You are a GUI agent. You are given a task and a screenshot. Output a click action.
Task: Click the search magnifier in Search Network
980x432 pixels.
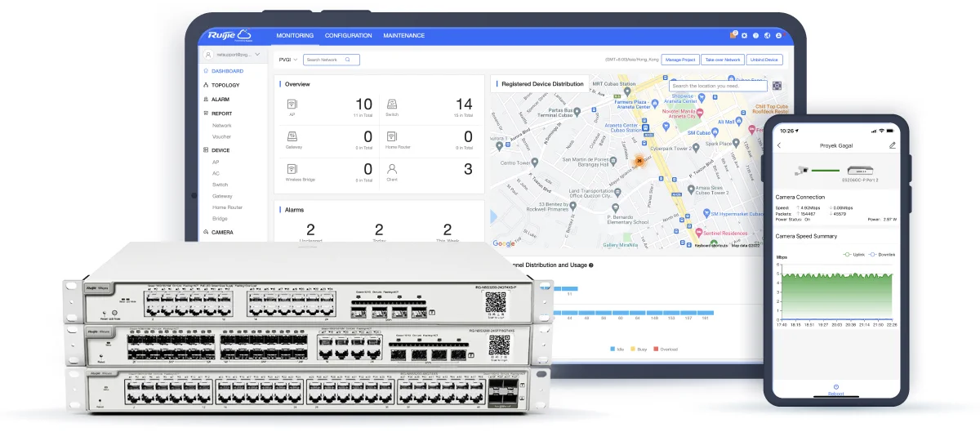tap(348, 60)
